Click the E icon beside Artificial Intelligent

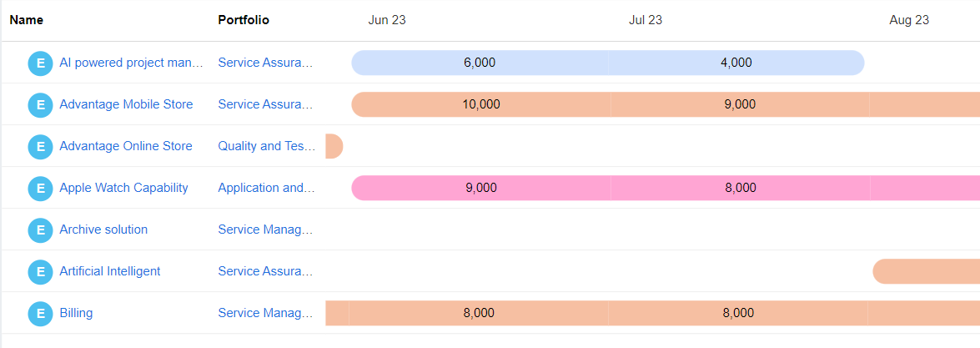click(40, 271)
